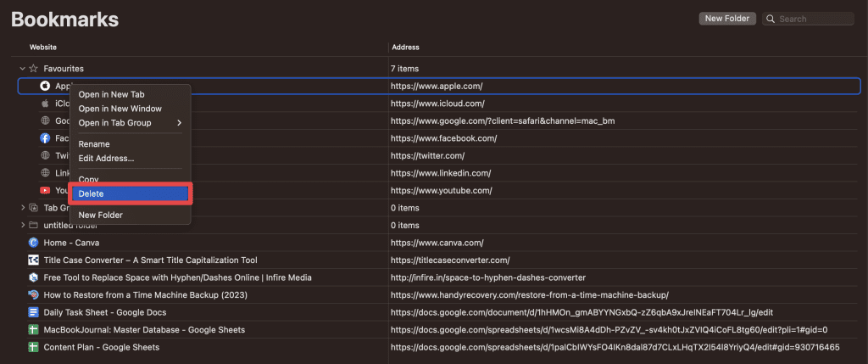Select Content Plan - Google Sheets title
The image size is (868, 364).
tap(102, 347)
